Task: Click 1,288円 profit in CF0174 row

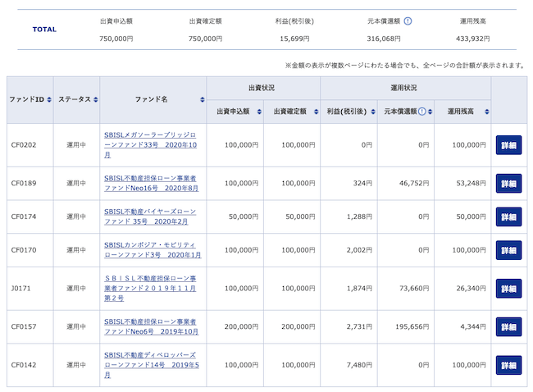Action: [359, 217]
